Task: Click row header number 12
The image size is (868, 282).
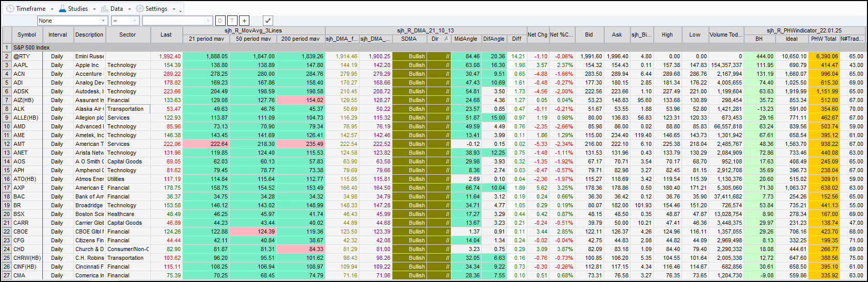Action: click(x=7, y=144)
